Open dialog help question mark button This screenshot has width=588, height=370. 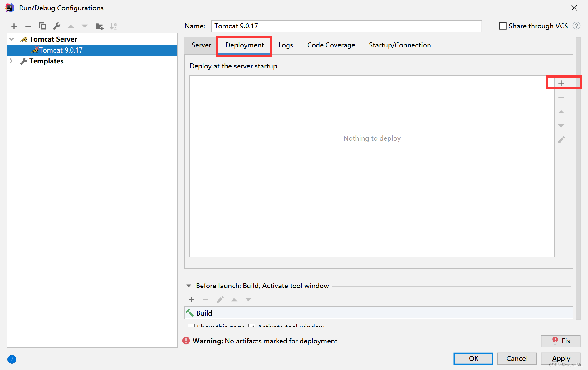pyautogui.click(x=12, y=359)
